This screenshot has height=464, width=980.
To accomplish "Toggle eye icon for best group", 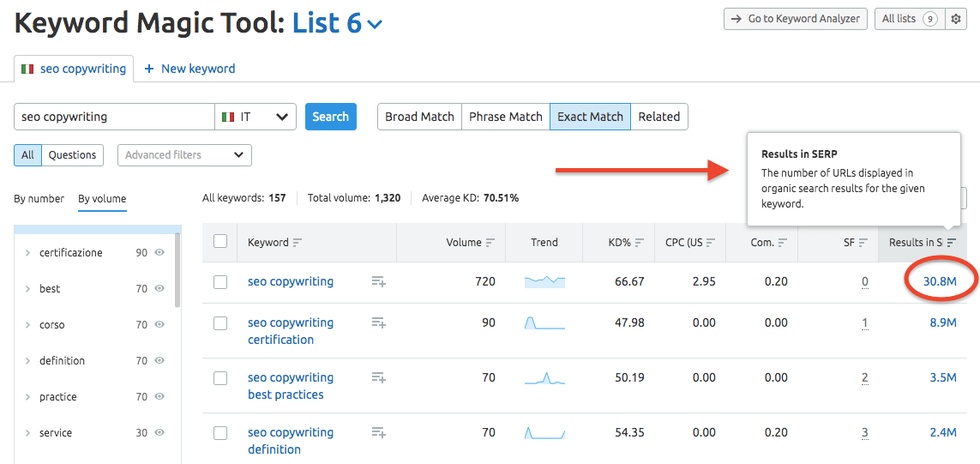I will tap(159, 289).
